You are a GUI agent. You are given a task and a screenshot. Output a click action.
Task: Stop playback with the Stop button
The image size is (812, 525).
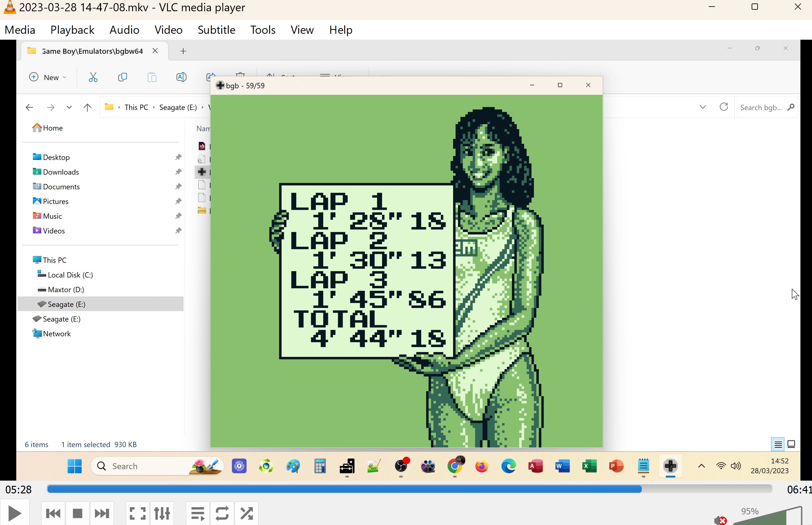click(78, 513)
